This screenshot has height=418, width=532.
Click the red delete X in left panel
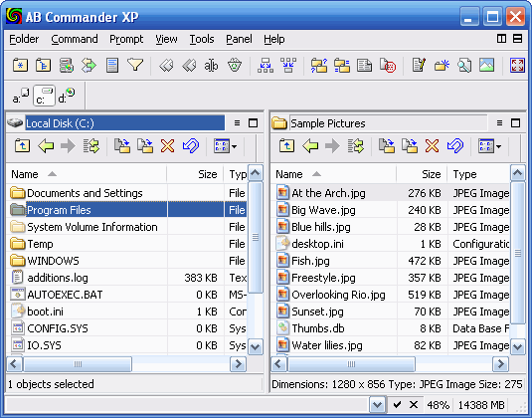168,146
